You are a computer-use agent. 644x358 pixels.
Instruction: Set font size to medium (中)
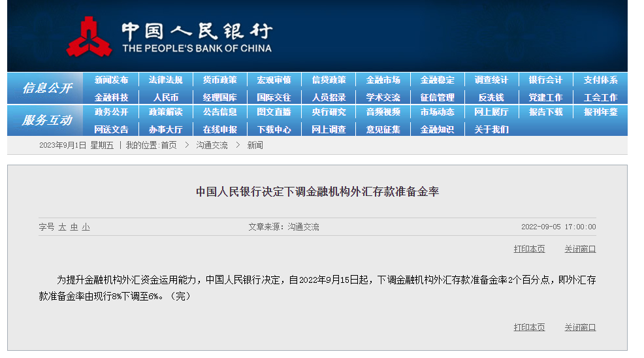pos(74,227)
